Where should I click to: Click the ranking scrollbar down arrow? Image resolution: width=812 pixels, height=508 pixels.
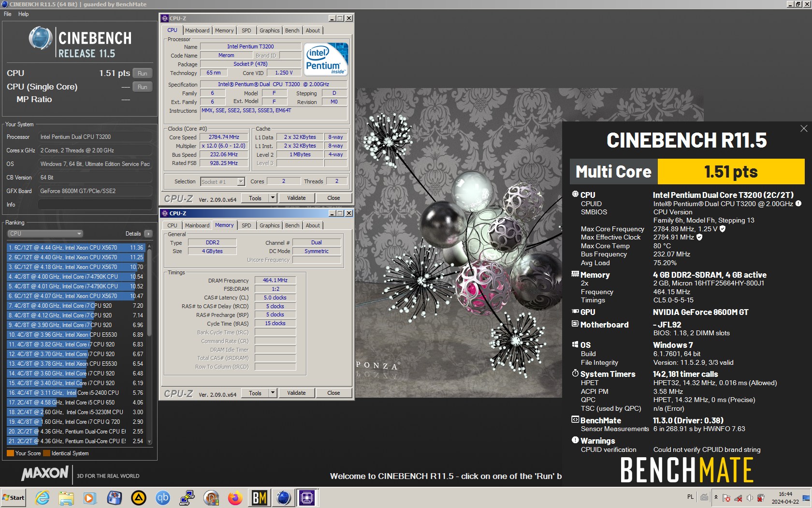tap(149, 442)
